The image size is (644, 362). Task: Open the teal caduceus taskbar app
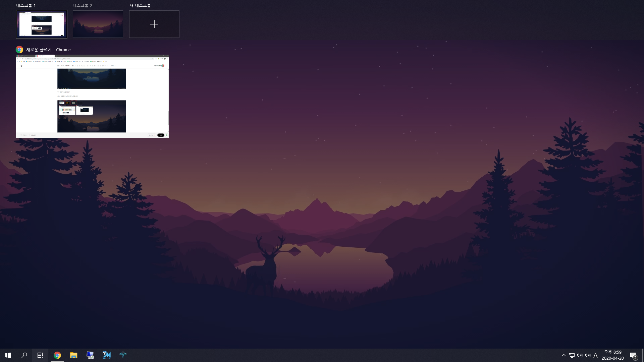[x=123, y=355]
